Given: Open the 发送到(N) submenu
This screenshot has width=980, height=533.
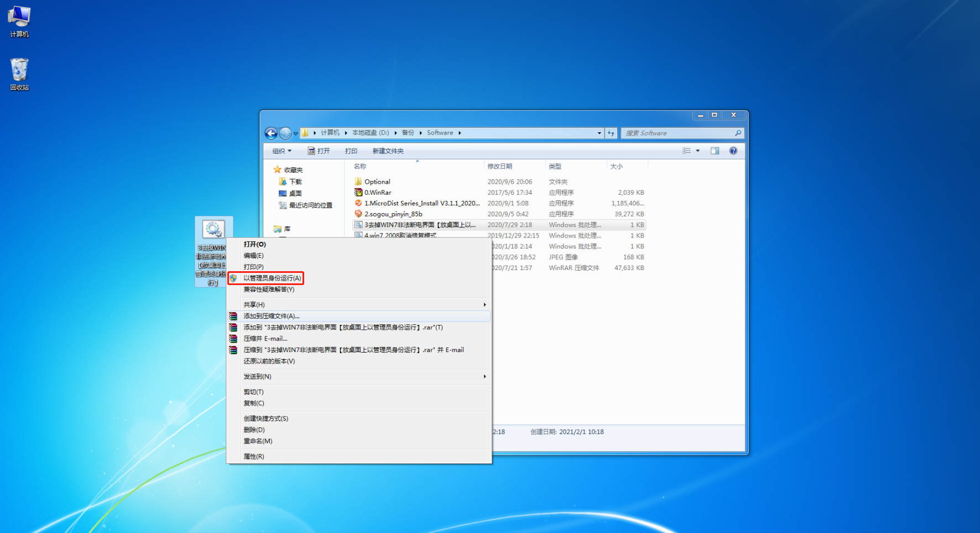Looking at the screenshot, I should [x=258, y=376].
